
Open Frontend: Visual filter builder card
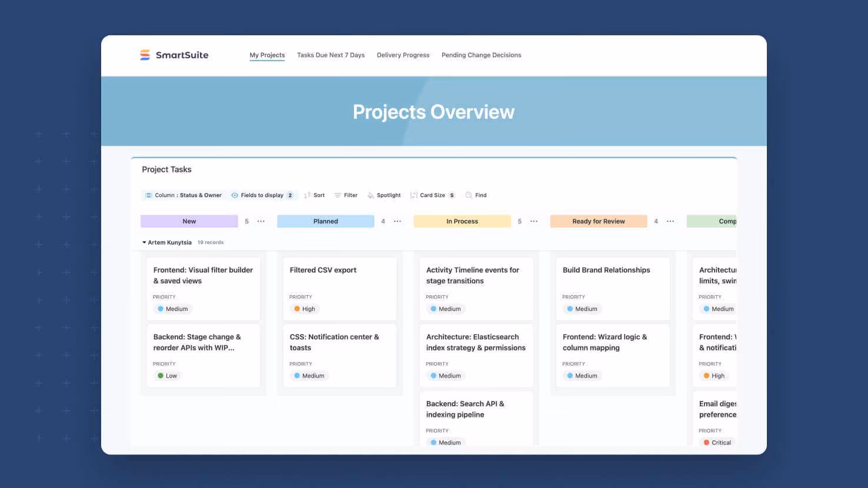pos(203,289)
